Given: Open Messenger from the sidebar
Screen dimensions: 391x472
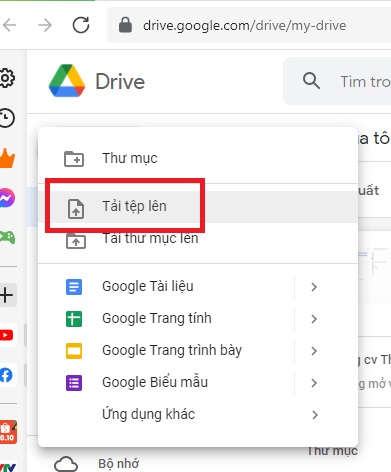Looking at the screenshot, I should [7, 198].
